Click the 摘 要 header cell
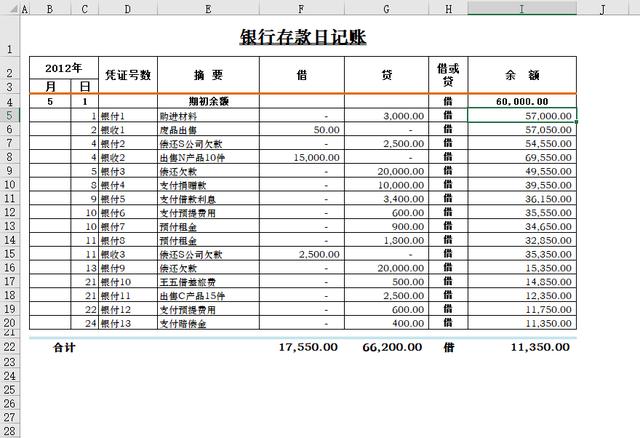Viewport: 640px width, 438px height. (208, 75)
